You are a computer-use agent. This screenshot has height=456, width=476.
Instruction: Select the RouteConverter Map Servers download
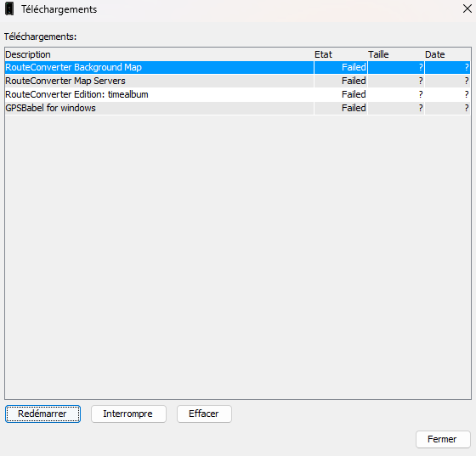click(238, 81)
